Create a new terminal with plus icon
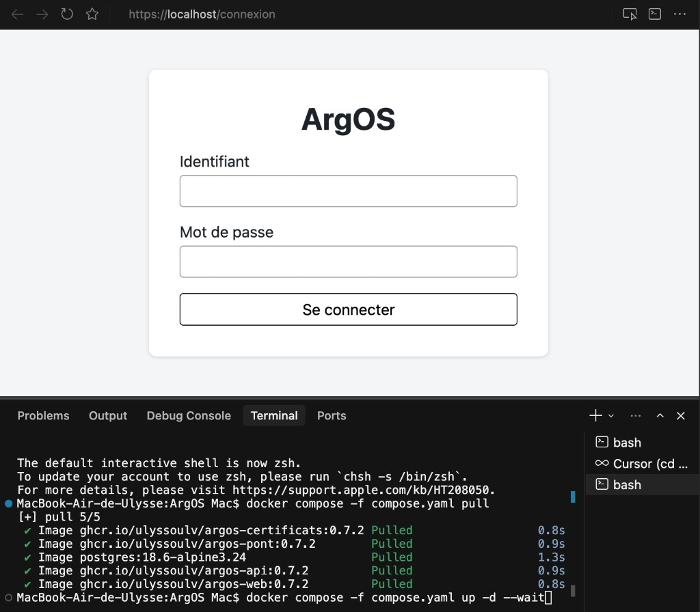 coord(595,416)
